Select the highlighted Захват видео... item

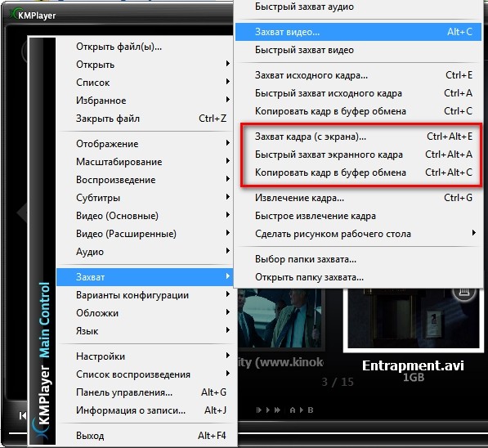tap(358, 32)
